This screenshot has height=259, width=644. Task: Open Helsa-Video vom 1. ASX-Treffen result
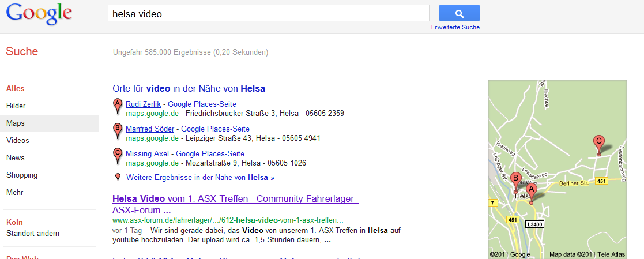click(x=236, y=204)
